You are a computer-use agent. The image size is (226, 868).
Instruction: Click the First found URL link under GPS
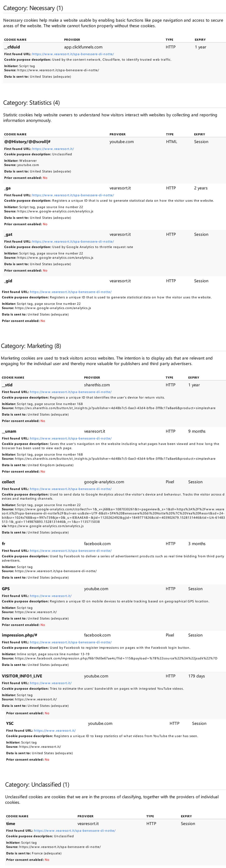point(51,596)
